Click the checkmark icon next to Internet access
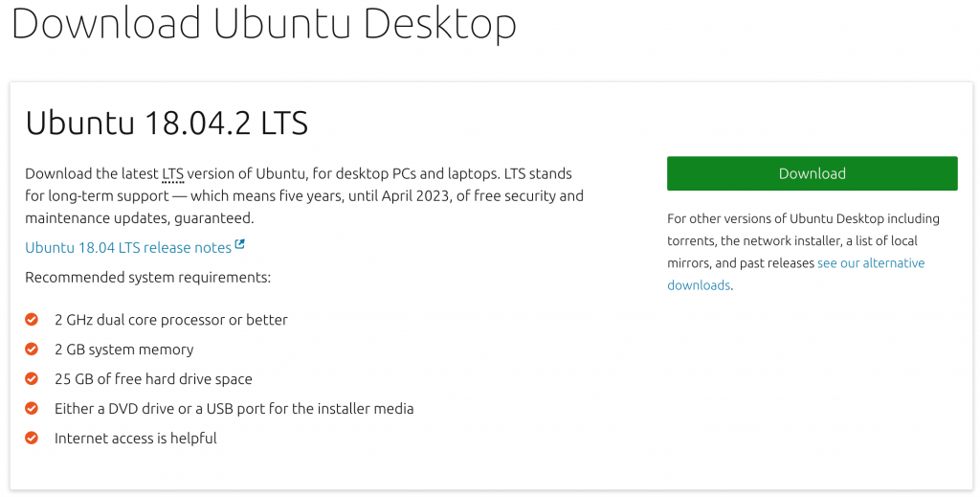Screen dimensions: 980x497 click(x=32, y=439)
